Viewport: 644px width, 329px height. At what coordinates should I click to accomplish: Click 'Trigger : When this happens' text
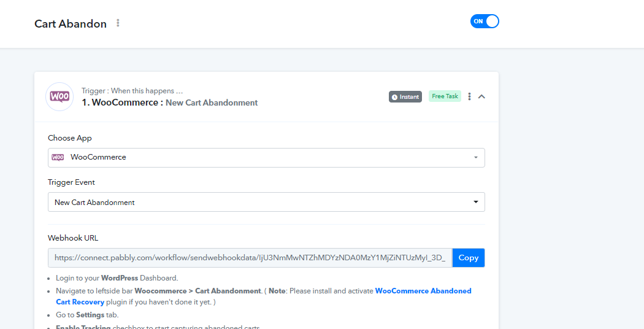coord(132,91)
